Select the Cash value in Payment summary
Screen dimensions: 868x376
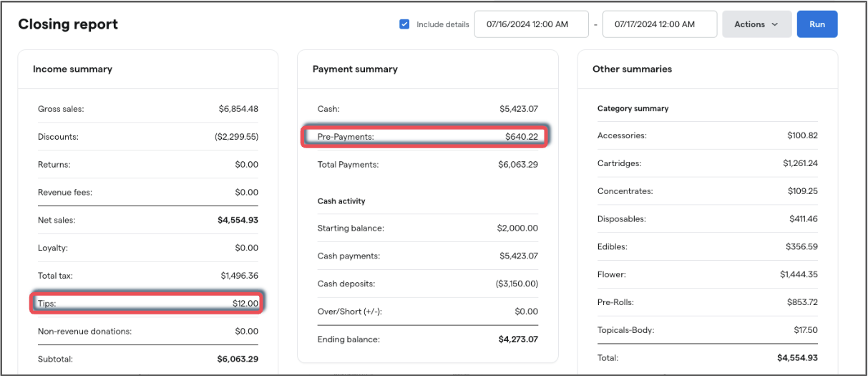[519, 109]
